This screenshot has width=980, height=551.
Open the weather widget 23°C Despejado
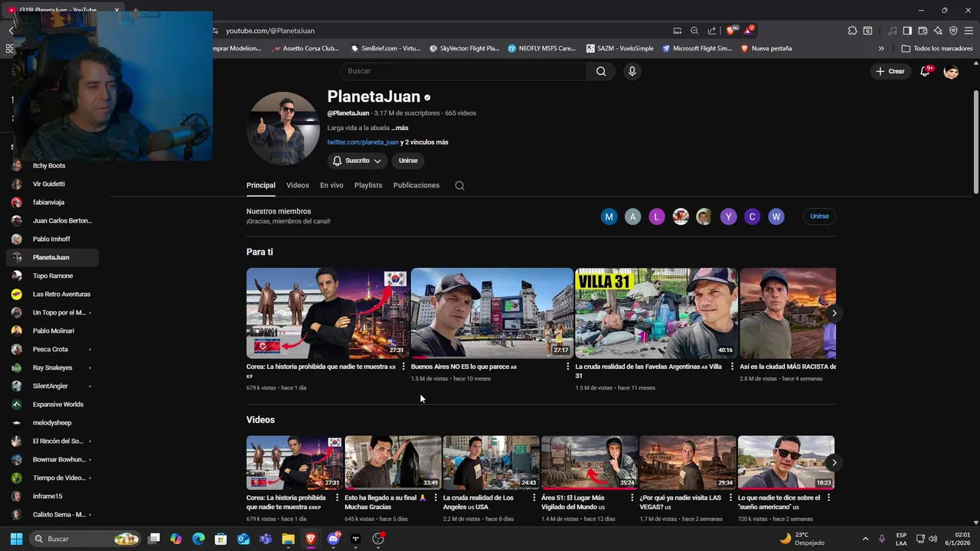point(802,539)
